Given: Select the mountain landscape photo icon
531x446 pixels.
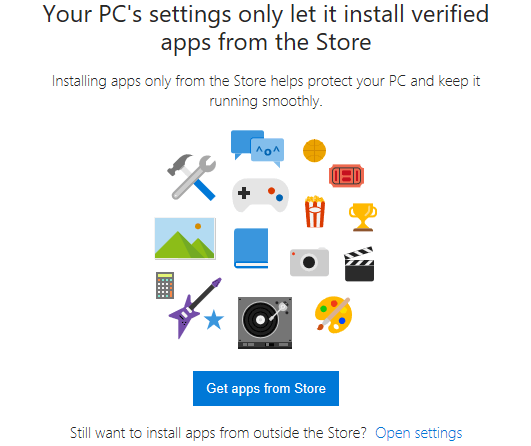Looking at the screenshot, I should pos(185,238).
